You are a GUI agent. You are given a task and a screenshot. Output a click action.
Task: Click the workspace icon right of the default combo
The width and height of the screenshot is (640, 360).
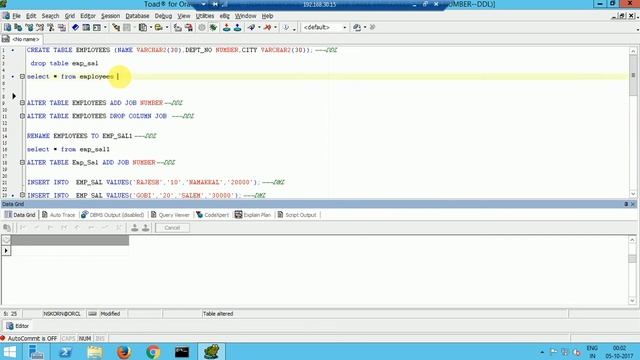click(x=357, y=27)
